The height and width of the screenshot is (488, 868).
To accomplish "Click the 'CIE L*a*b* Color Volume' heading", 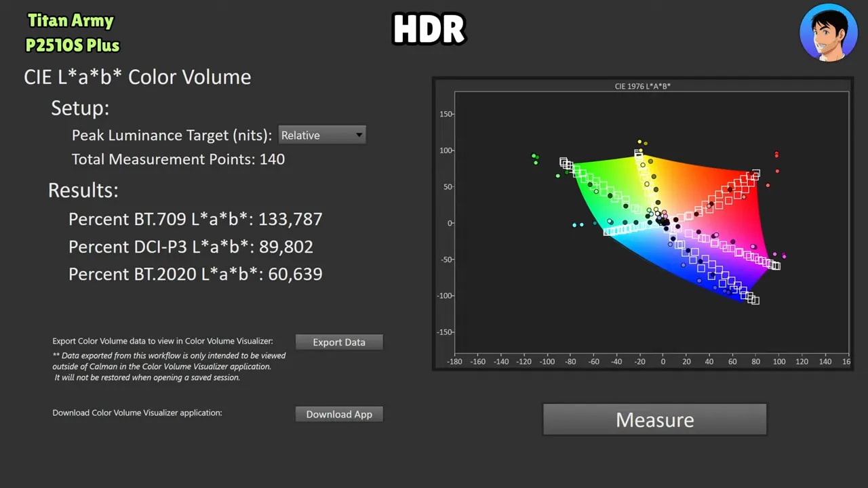I will pyautogui.click(x=138, y=77).
